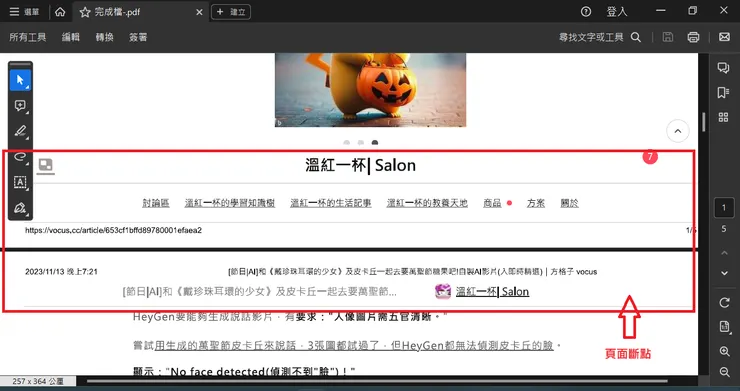Select the highlighter pen tool
740x391 pixels.
tap(20, 131)
